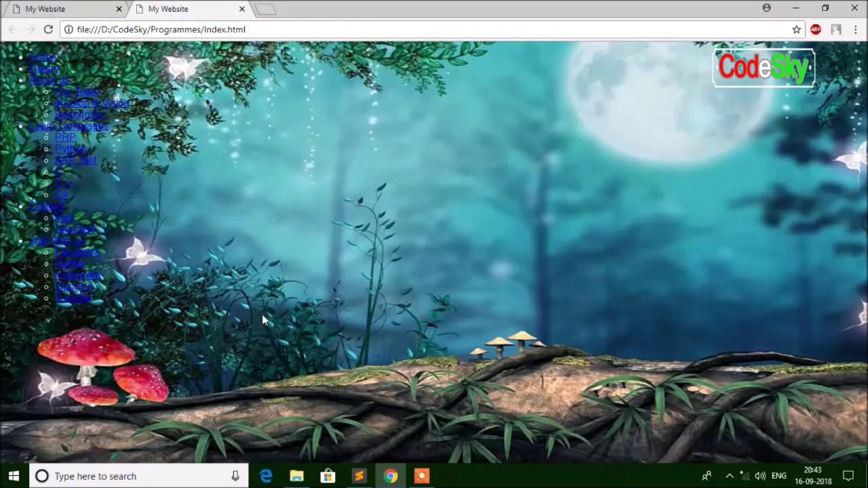Screen dimensions: 868x488
Task: Open the About us navigation link
Action: pyautogui.click(x=50, y=81)
